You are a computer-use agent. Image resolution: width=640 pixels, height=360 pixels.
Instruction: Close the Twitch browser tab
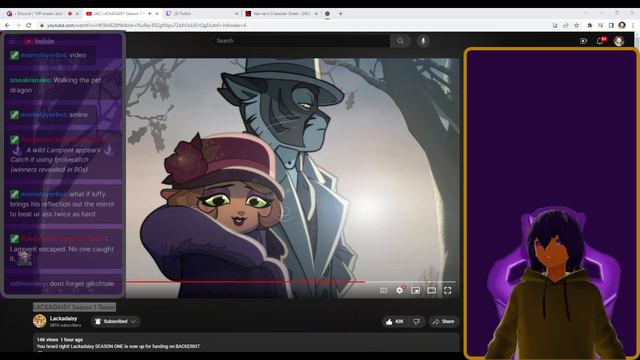(x=236, y=13)
